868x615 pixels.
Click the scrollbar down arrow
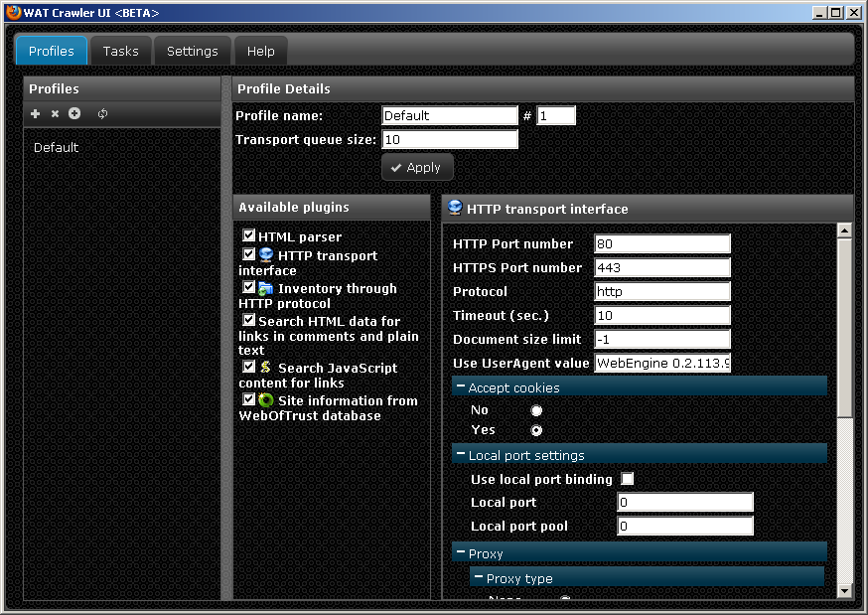coord(844,591)
